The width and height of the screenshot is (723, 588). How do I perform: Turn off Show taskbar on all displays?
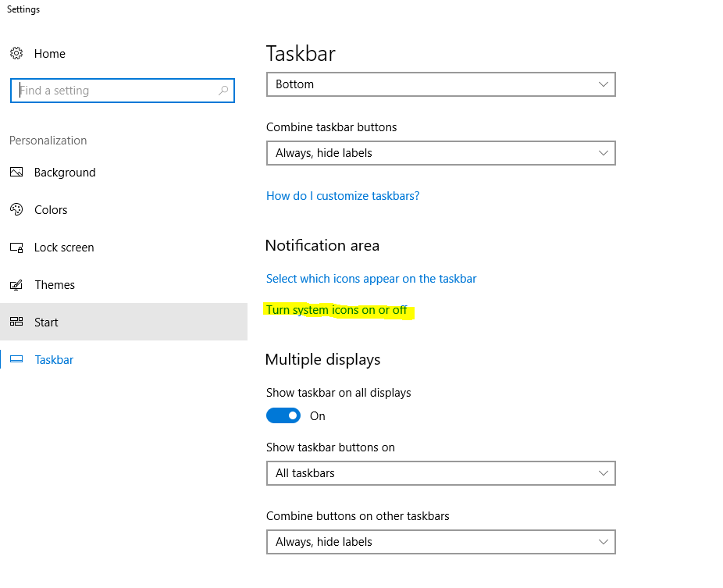[x=283, y=415]
